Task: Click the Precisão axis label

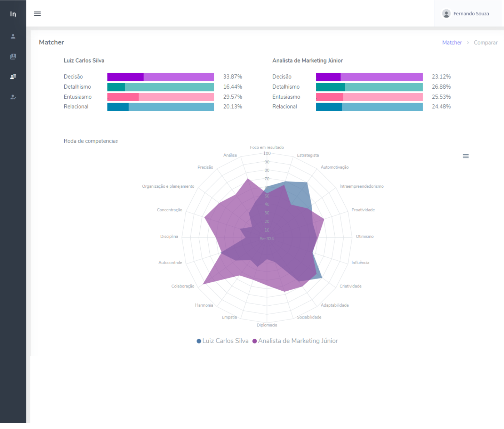Action: (x=205, y=167)
